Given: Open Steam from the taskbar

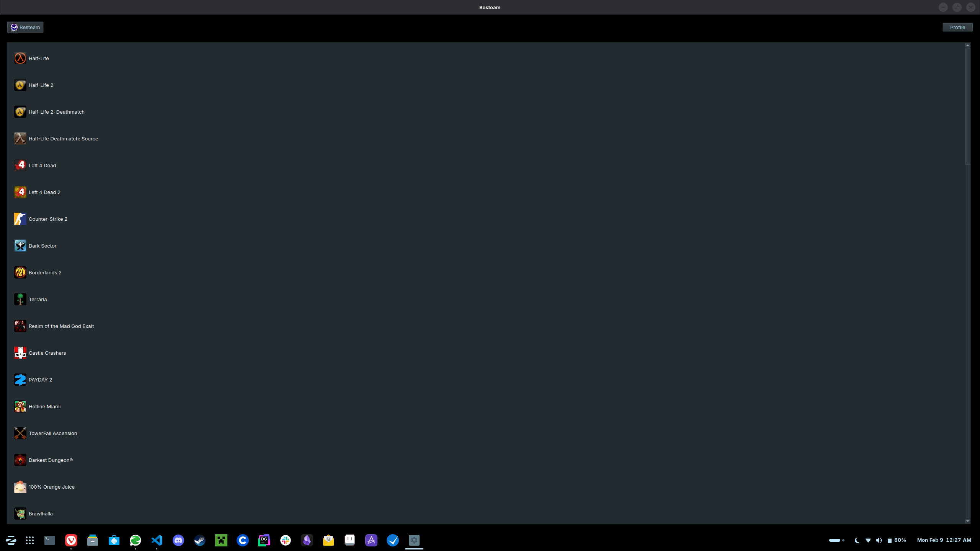Looking at the screenshot, I should [x=200, y=540].
